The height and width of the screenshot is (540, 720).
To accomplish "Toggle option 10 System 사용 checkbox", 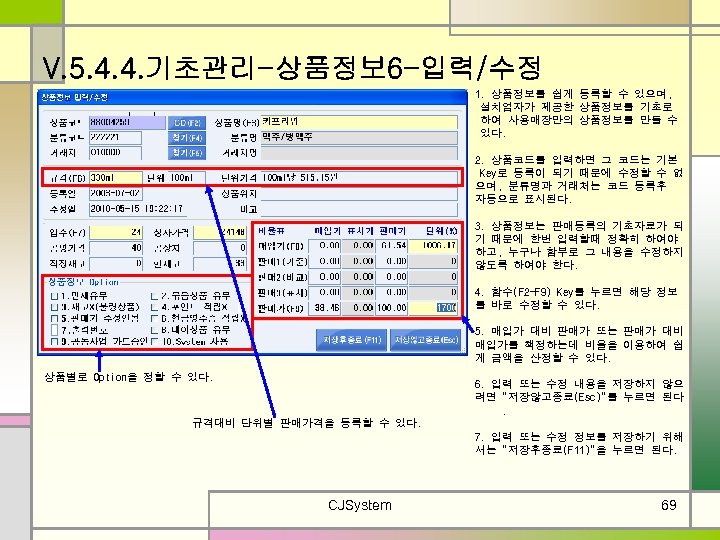I will pos(154,342).
